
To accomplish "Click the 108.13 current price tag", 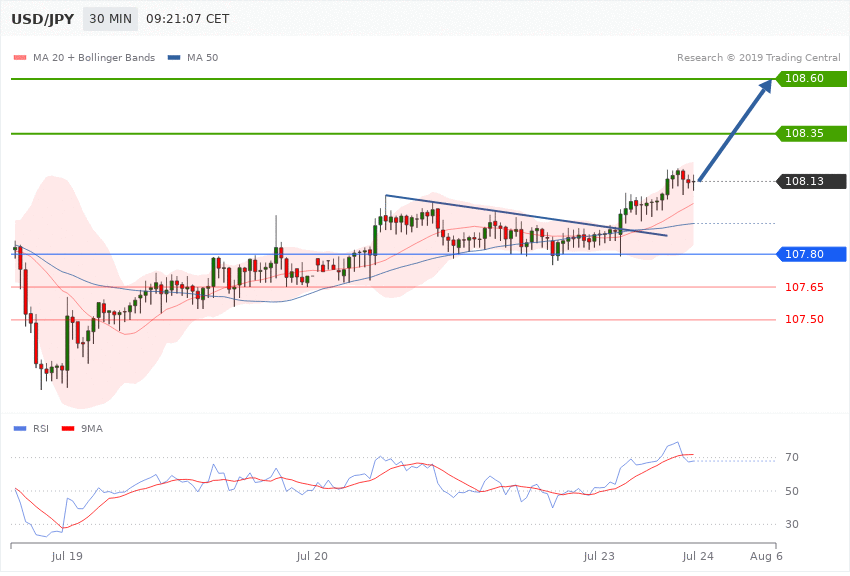I will 811,182.
